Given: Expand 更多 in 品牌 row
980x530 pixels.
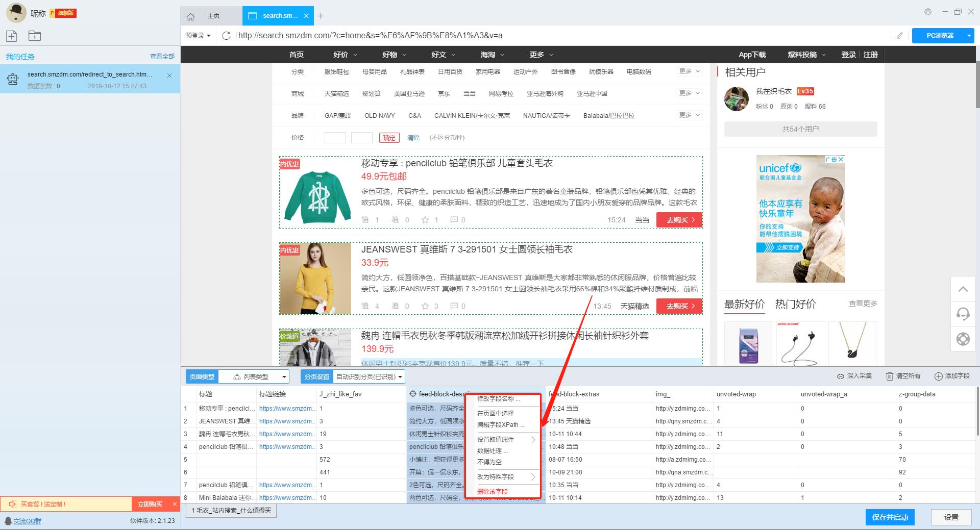Looking at the screenshot, I should 690,115.
